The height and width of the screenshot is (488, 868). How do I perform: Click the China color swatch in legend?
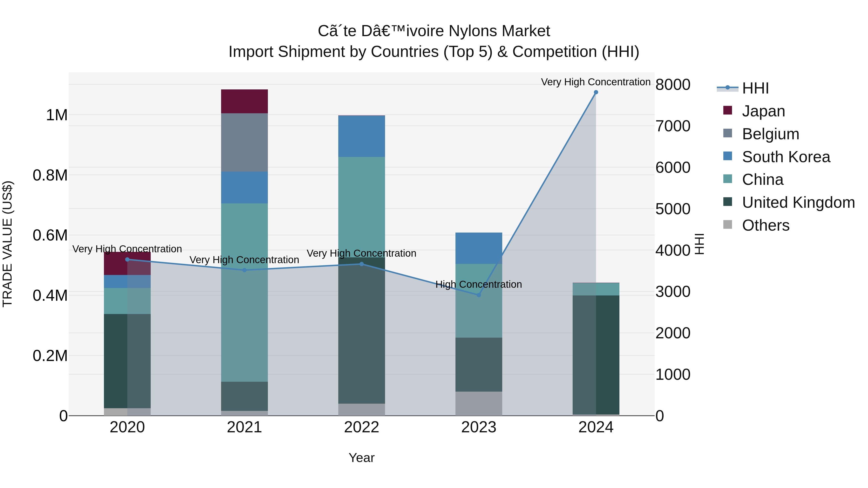click(728, 179)
